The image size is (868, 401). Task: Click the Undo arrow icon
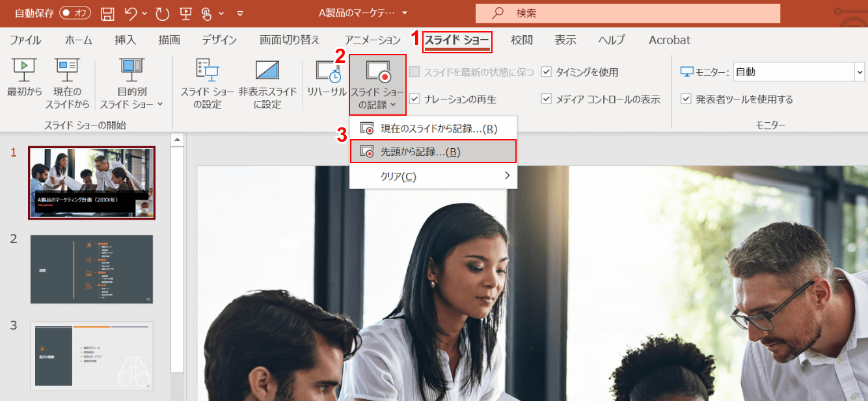pos(132,13)
